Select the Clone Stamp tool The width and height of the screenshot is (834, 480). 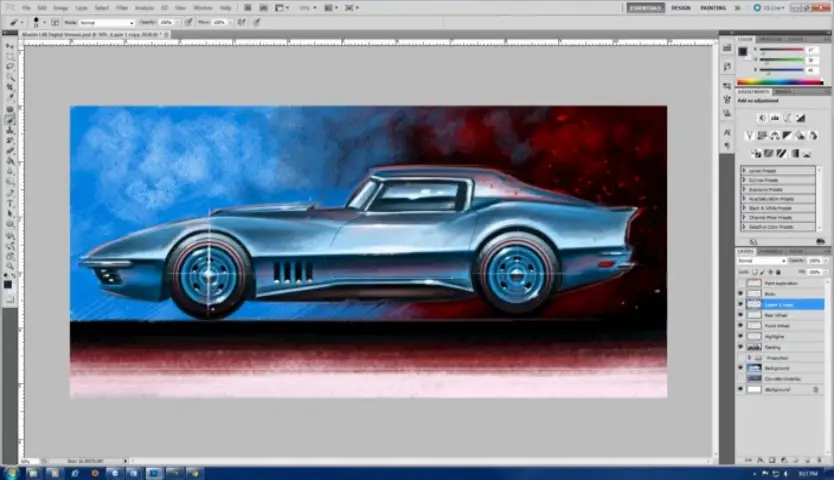pyautogui.click(x=10, y=130)
